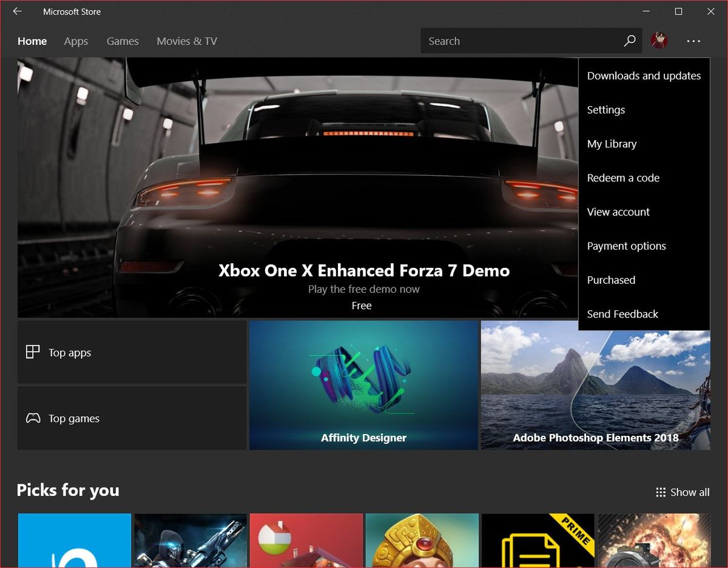
Task: Open the See more ellipsis menu icon
Action: click(693, 41)
